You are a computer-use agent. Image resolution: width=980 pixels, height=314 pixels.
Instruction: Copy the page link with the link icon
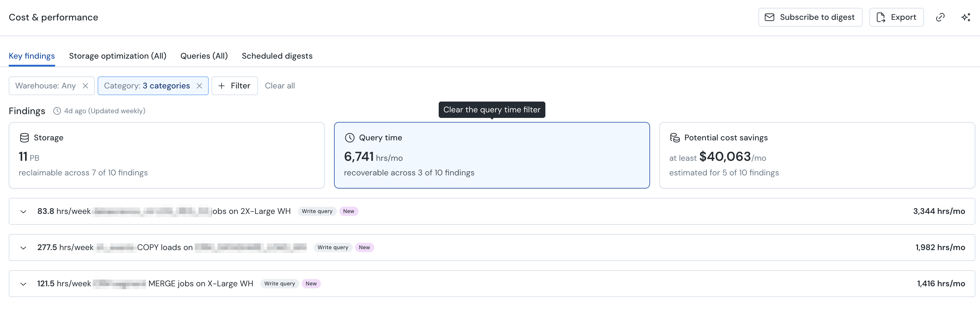click(940, 17)
